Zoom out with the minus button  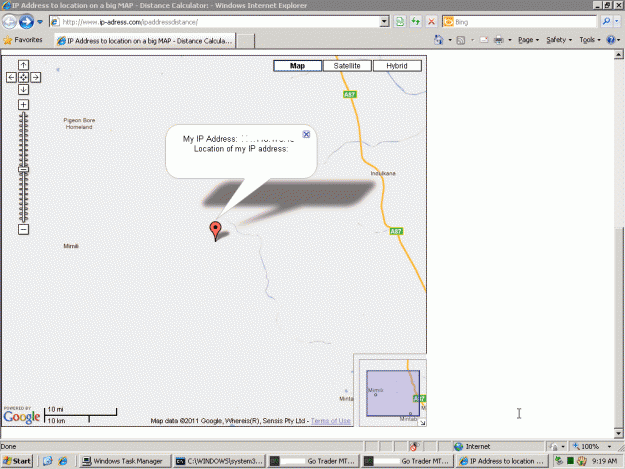tap(23, 230)
